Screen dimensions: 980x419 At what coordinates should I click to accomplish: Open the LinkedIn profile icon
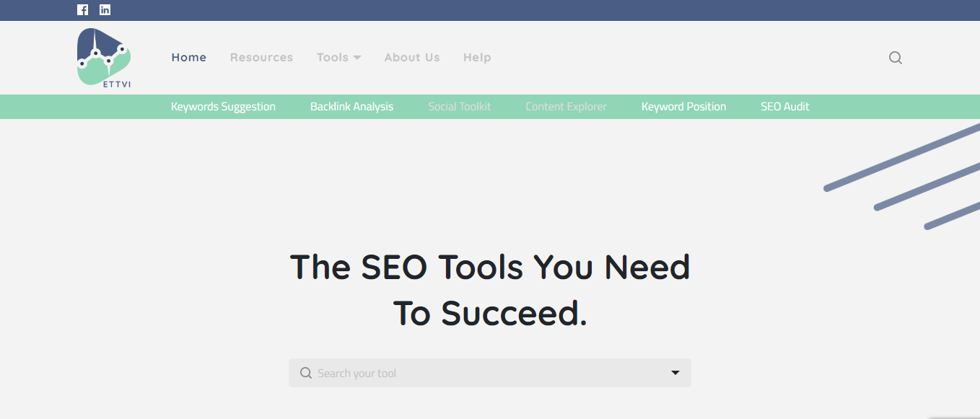tap(105, 10)
